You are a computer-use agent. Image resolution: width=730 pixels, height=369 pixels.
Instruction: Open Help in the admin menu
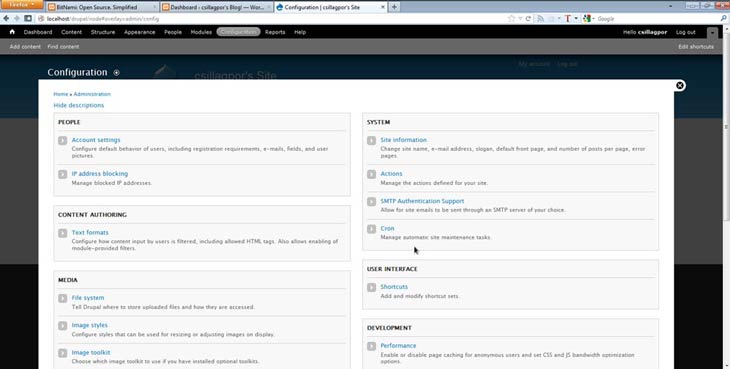300,32
